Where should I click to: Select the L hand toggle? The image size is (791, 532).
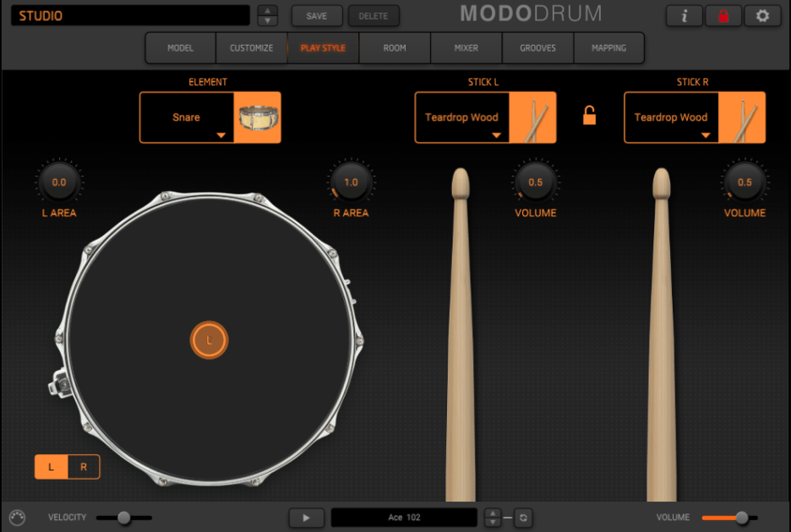coord(51,467)
